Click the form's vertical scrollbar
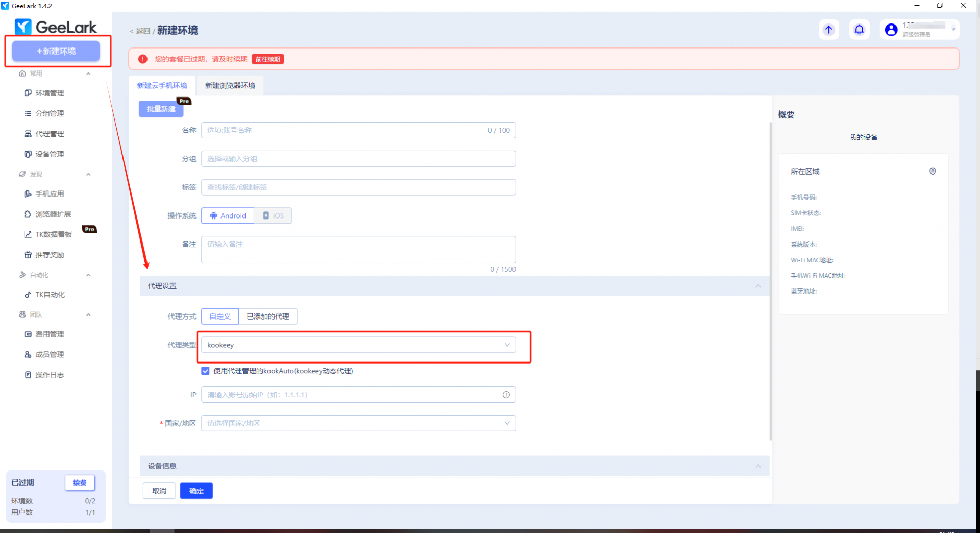The height and width of the screenshot is (533, 980). [770, 281]
